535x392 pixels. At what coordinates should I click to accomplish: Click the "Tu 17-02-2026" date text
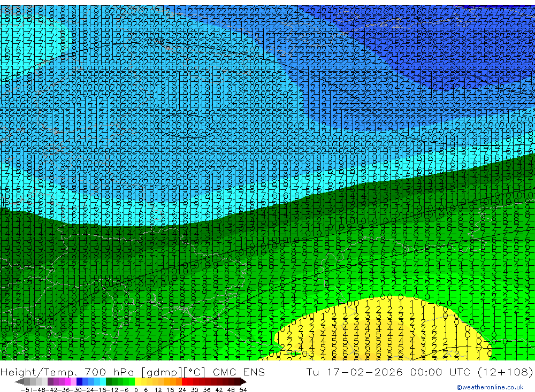(x=355, y=372)
